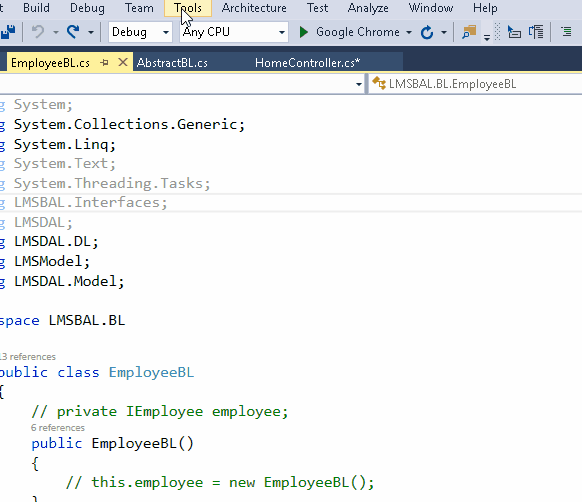Open the refresh options dropdown arrow
Screen dimensions: 582x502
pos(444,33)
